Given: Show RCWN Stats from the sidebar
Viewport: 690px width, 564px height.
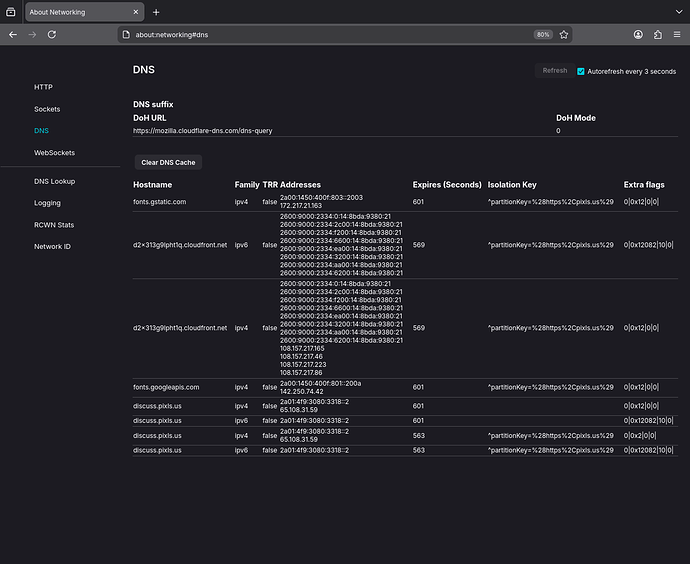Looking at the screenshot, I should tap(54, 225).
